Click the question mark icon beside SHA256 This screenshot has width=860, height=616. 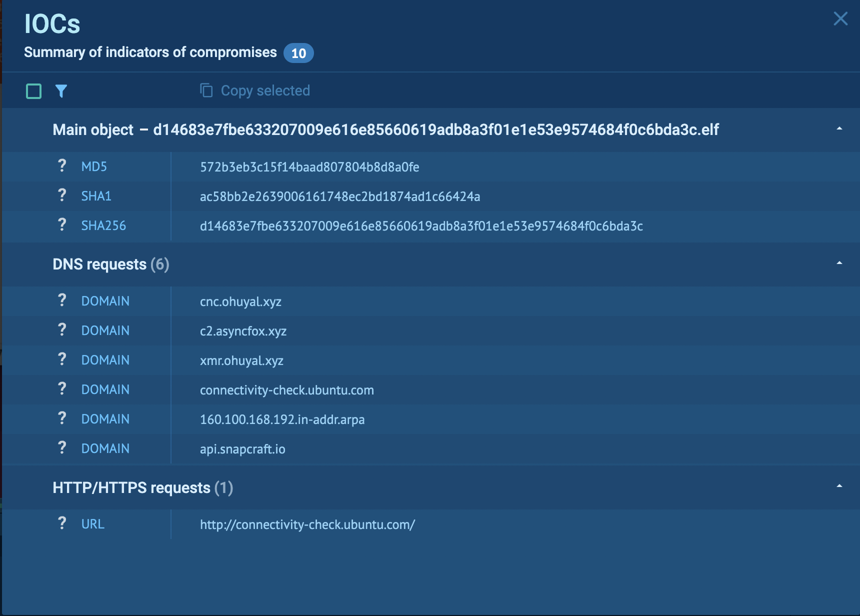click(x=62, y=225)
